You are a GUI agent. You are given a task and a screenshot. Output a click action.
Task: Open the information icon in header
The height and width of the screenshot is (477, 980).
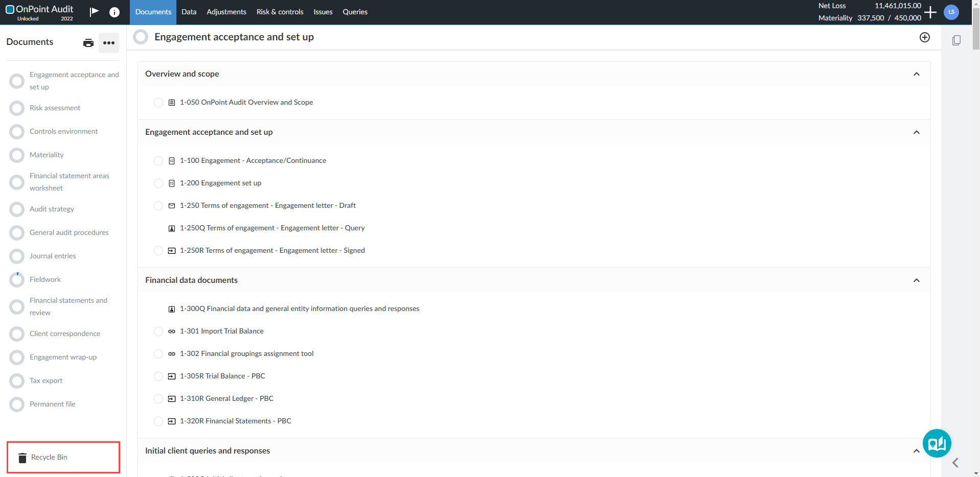point(115,12)
